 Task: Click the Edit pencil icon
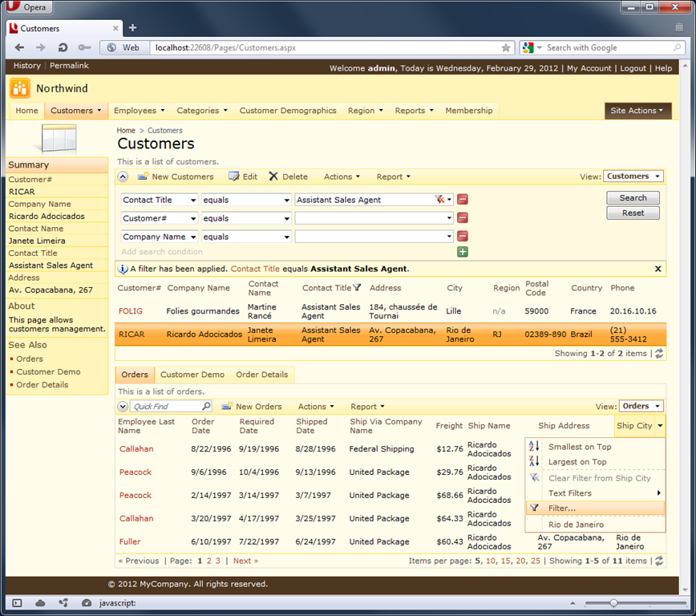(x=234, y=176)
